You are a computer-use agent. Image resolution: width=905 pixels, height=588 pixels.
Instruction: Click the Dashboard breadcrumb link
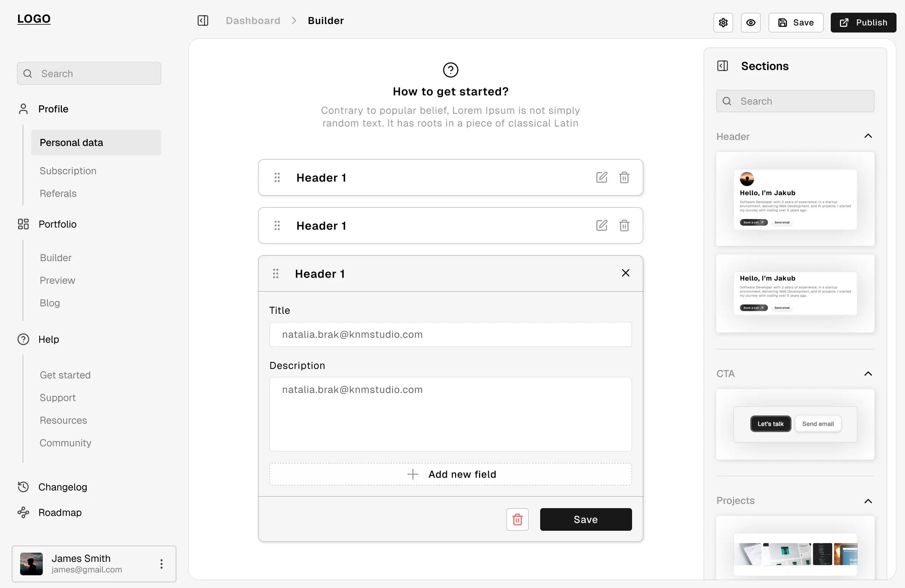coord(252,20)
